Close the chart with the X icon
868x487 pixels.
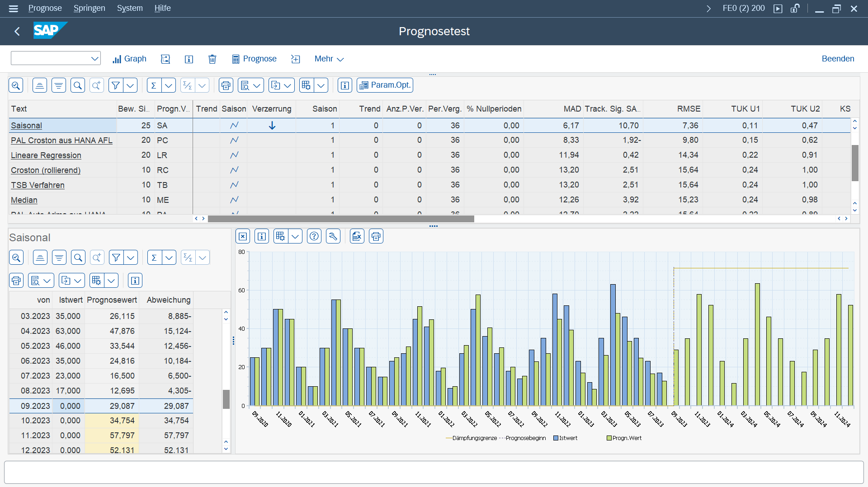[x=243, y=236]
